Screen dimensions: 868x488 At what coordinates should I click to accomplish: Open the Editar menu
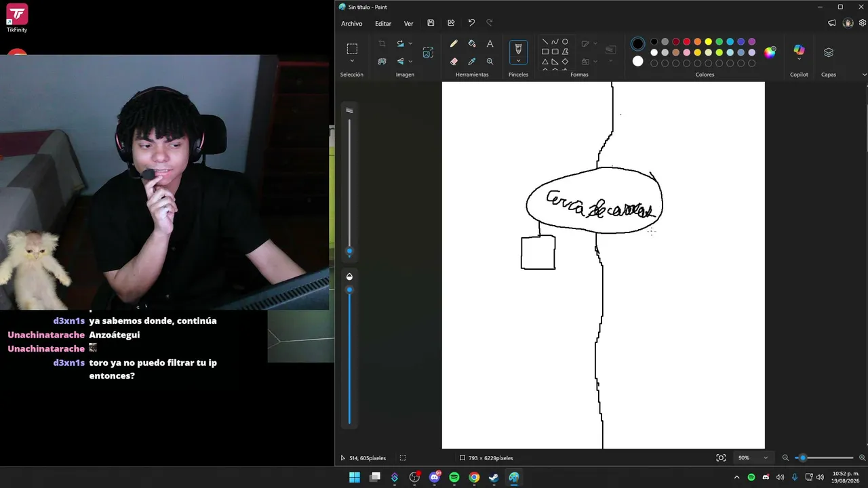[x=383, y=23]
